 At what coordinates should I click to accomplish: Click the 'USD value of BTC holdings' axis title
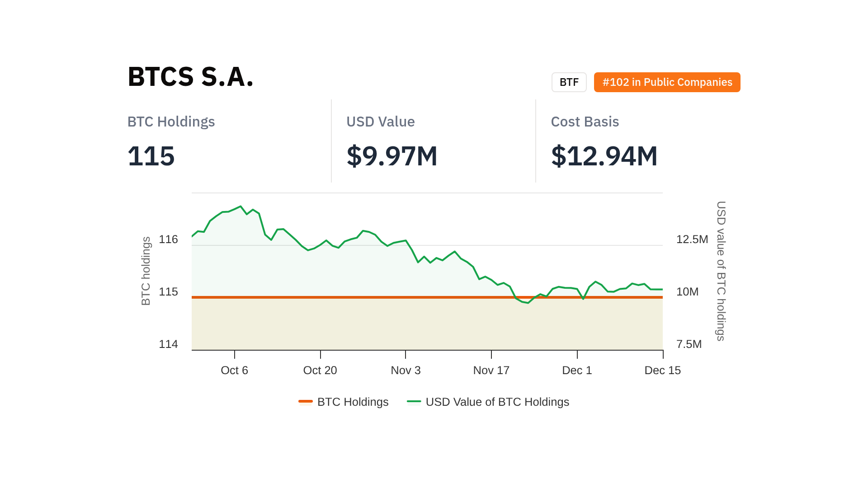721,271
